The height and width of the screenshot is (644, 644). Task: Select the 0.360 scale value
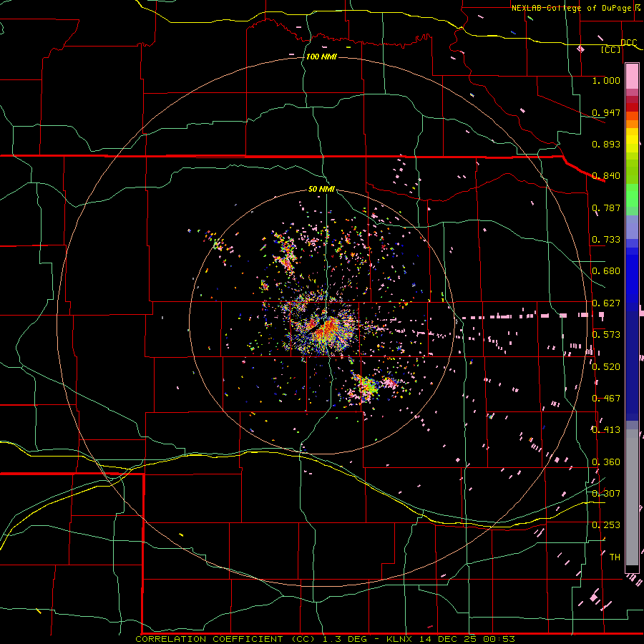tap(606, 462)
